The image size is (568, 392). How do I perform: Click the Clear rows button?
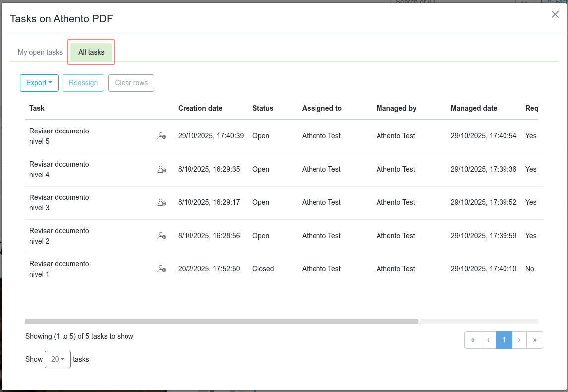point(131,83)
